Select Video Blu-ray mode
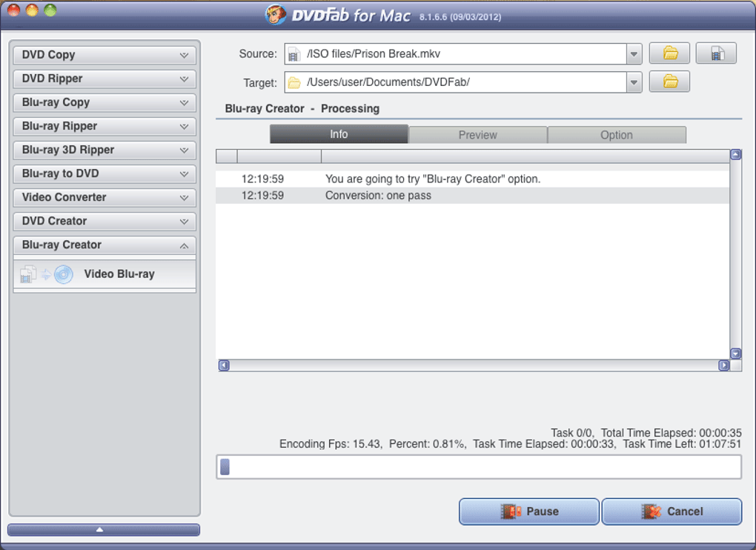This screenshot has height=550, width=756. click(x=105, y=274)
